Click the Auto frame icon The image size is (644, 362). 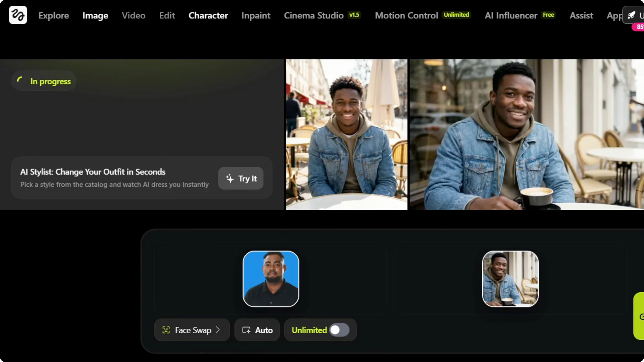click(247, 330)
